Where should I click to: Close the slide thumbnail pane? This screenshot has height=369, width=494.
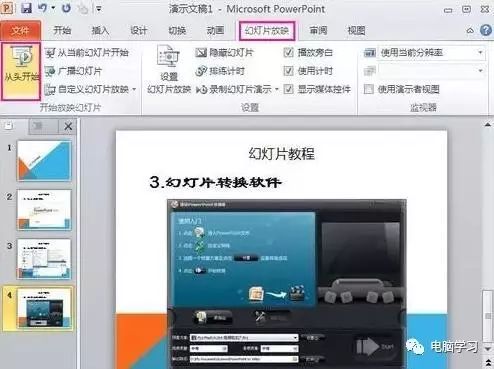[68, 126]
